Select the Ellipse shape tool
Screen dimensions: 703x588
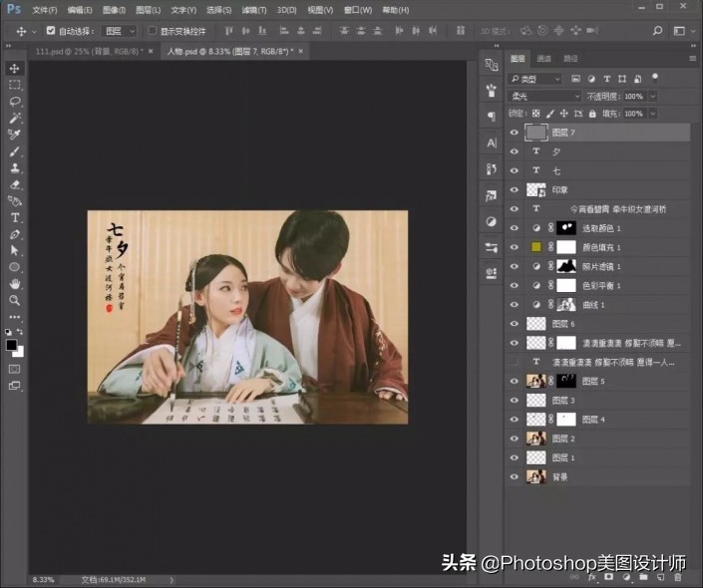pyautogui.click(x=14, y=267)
